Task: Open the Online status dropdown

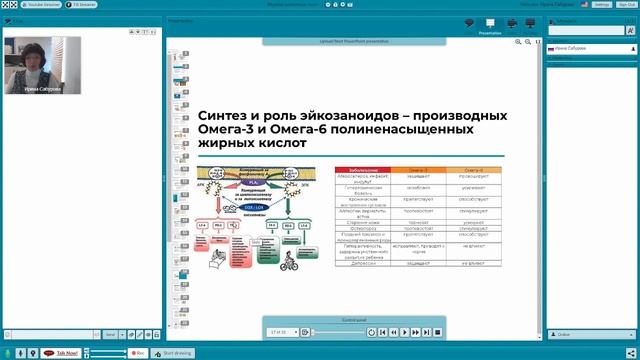Action: [x=591, y=334]
